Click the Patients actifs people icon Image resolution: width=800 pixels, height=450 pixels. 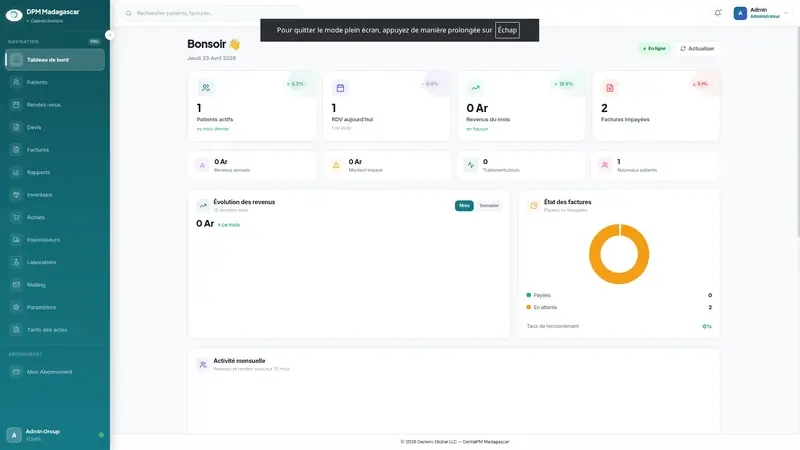206,88
